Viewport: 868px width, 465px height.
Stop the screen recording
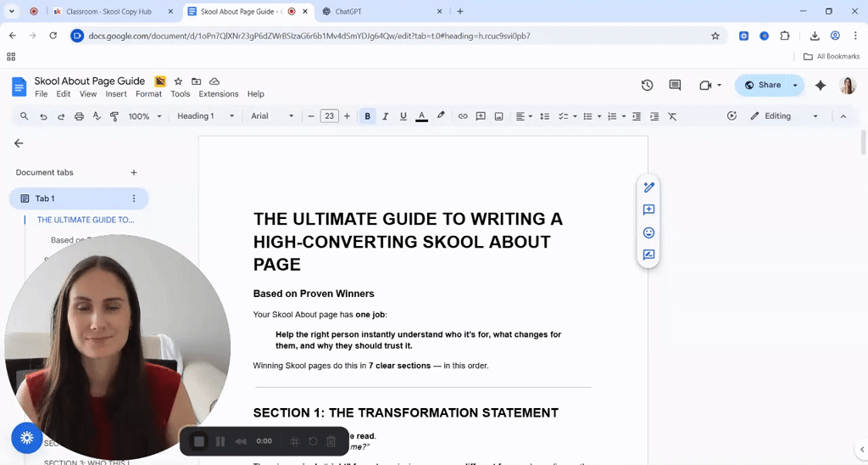[198, 441]
